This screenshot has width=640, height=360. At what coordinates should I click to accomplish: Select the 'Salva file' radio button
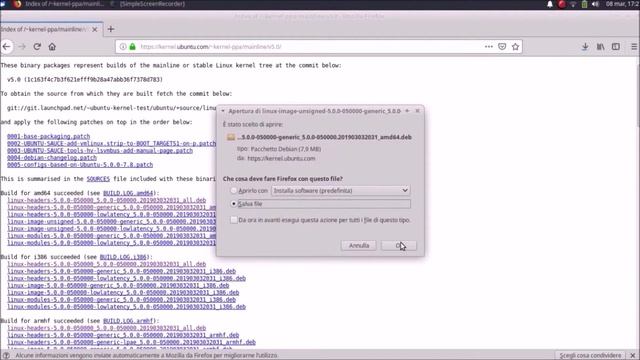coord(234,204)
